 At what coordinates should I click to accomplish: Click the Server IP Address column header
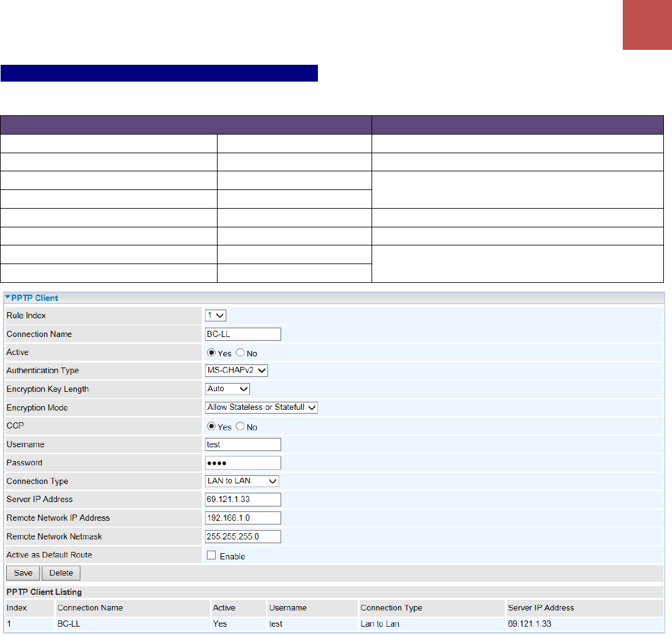tap(541, 608)
